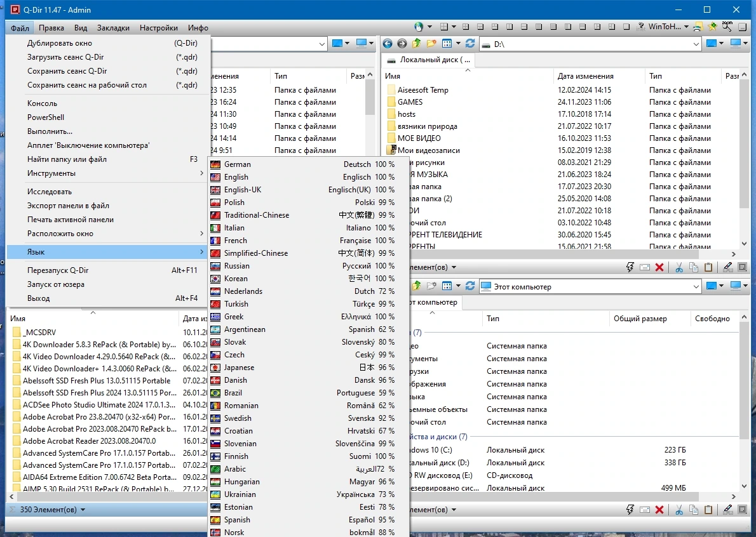Expand the WinToH... toolbar dropdown

pyautogui.click(x=686, y=27)
